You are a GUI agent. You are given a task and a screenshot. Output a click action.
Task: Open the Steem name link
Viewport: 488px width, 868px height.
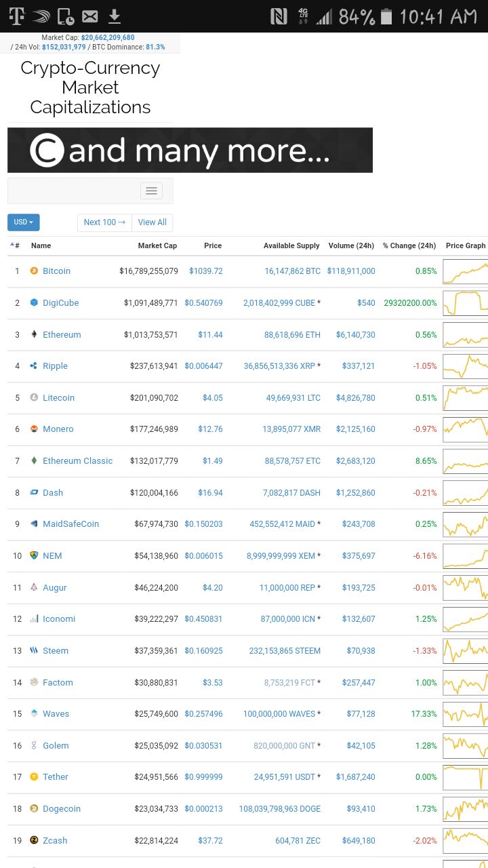(x=56, y=650)
